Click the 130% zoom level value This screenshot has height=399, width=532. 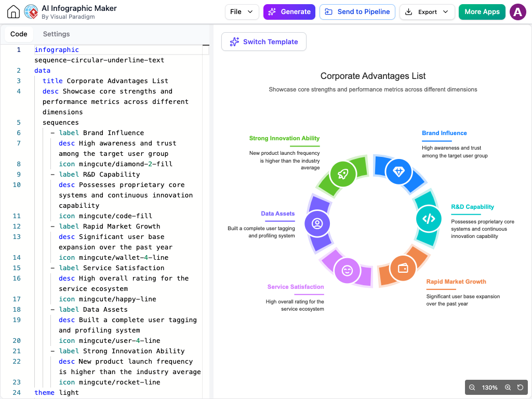coord(489,388)
